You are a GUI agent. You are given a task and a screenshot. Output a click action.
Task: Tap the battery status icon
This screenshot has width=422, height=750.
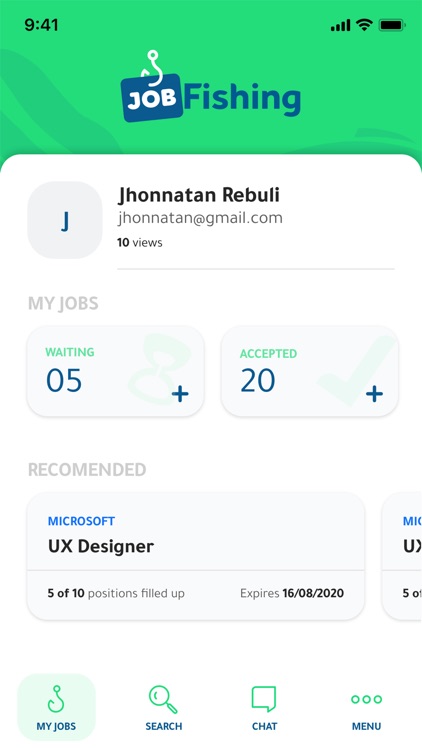392,25
